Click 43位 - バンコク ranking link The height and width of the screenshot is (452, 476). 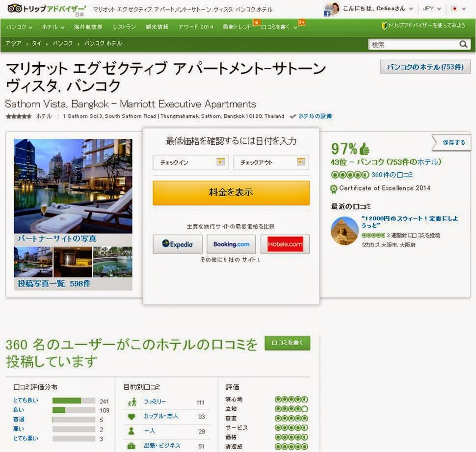pyautogui.click(x=386, y=162)
